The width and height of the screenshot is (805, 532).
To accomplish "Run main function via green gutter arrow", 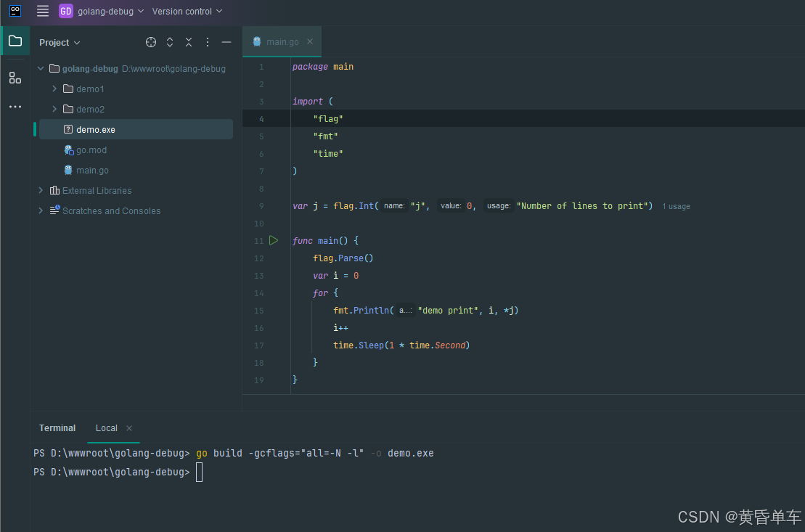I will (274, 240).
